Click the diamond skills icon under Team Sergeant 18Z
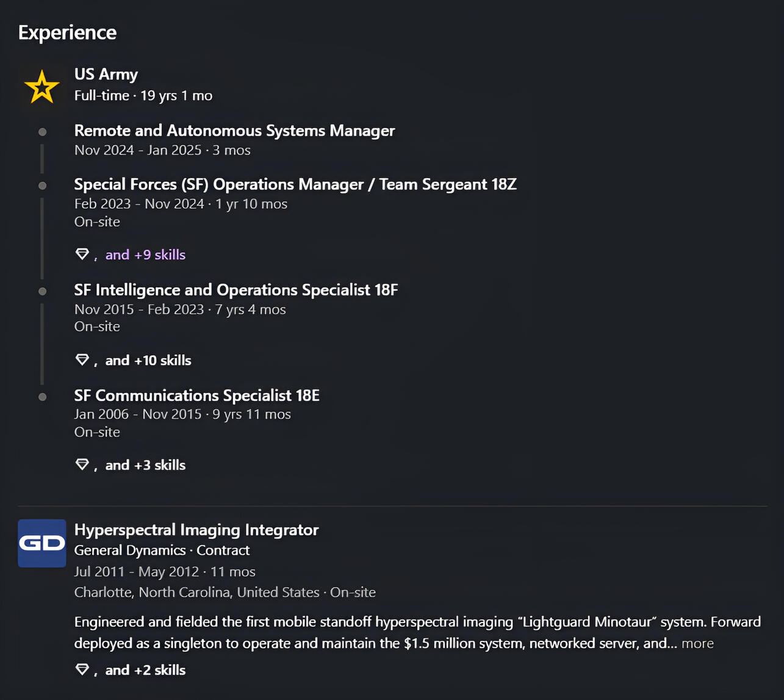Viewport: 784px width, 700px height. point(82,254)
